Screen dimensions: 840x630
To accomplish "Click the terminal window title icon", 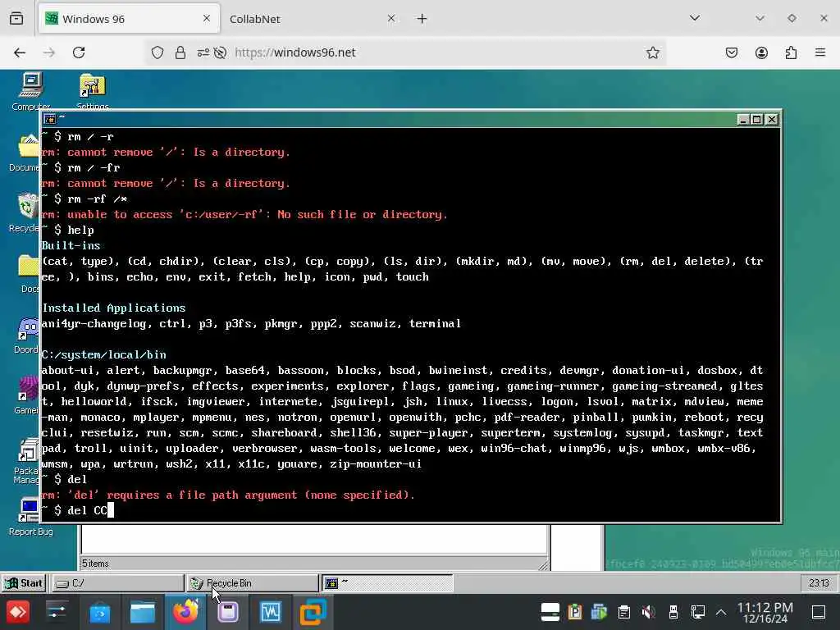I will (50, 119).
